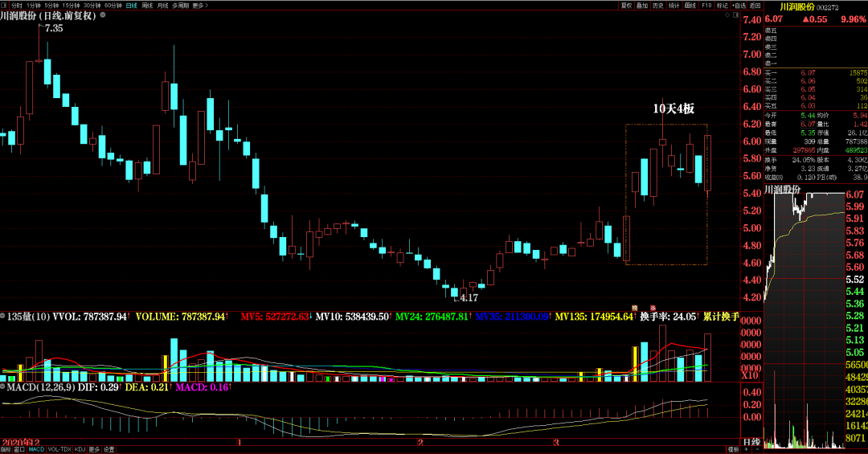
Task: Open 设置 settings at bottom bar
Action: (109, 449)
